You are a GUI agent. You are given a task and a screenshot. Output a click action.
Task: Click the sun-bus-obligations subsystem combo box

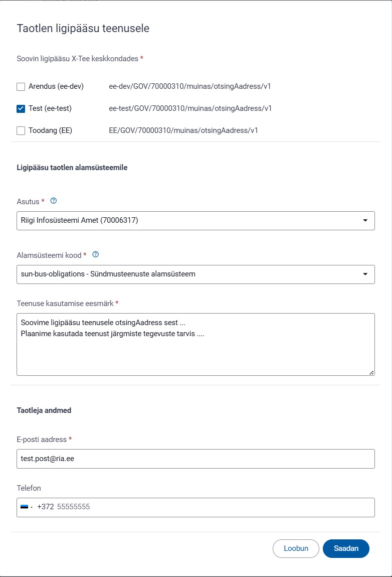click(185, 274)
